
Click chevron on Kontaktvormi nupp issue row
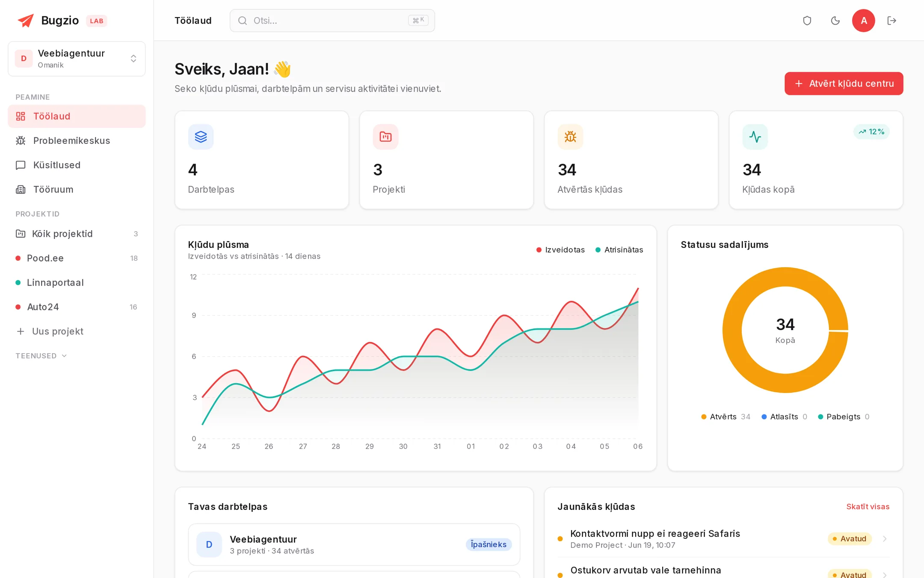(885, 539)
